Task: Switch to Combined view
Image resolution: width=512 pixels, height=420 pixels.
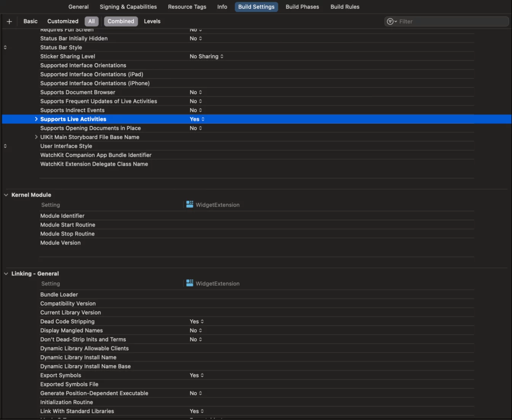Action: (121, 21)
